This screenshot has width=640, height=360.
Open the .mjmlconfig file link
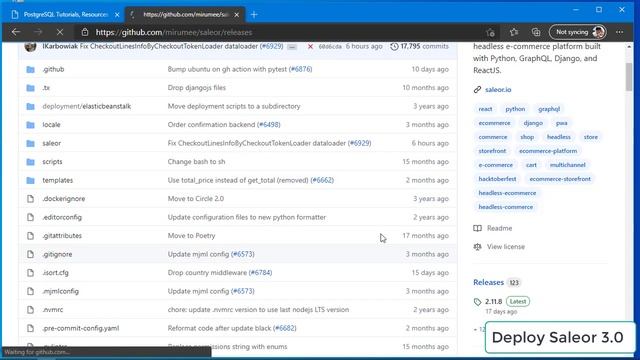click(60, 291)
